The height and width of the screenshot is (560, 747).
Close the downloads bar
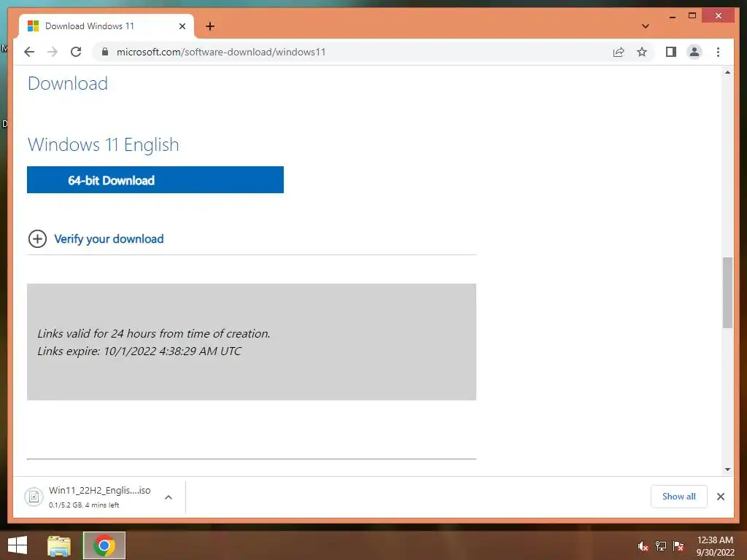click(x=720, y=497)
